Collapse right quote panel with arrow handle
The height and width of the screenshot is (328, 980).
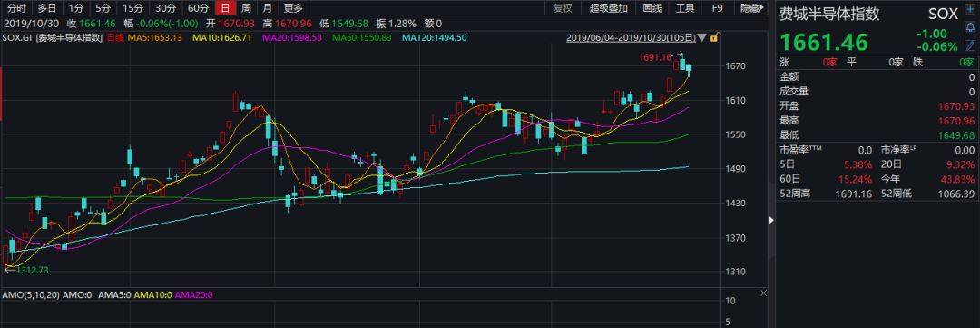[771, 220]
